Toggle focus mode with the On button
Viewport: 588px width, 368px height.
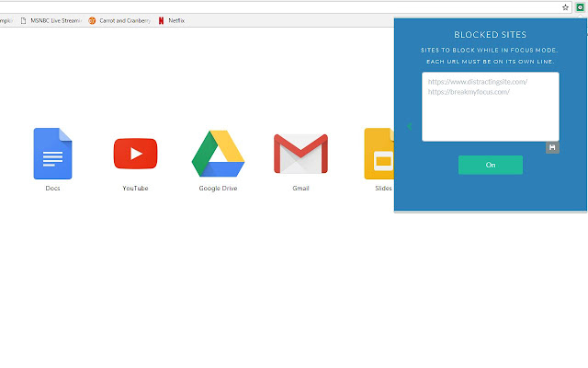(x=490, y=165)
